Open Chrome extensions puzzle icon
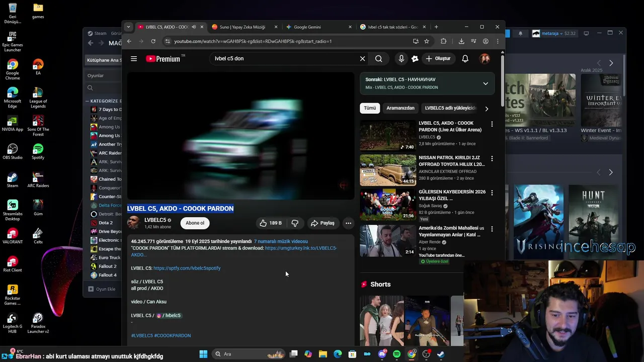Image resolution: width=644 pixels, height=362 pixels. [443, 41]
